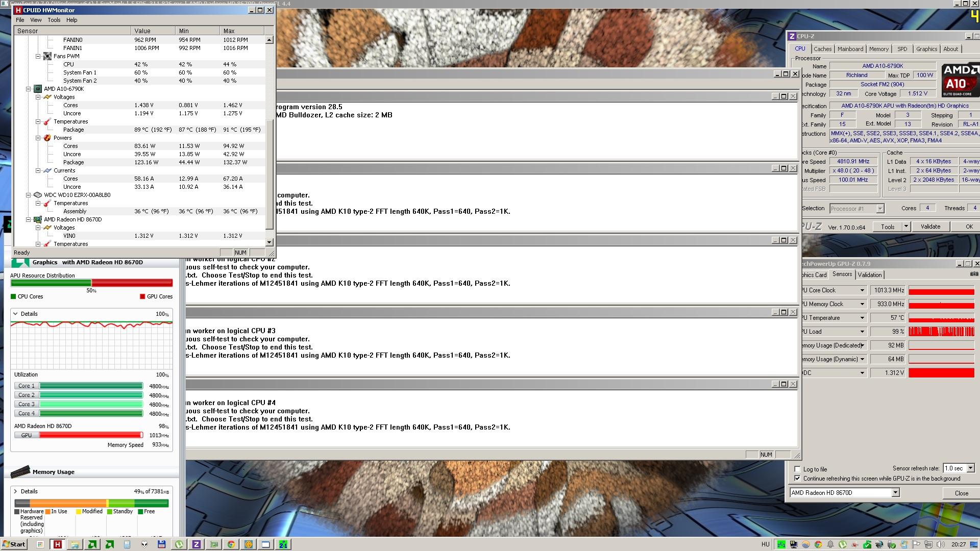Screen dimensions: 980x551
Task: Click the green 2-1 taskbar button
Action: click(x=283, y=544)
